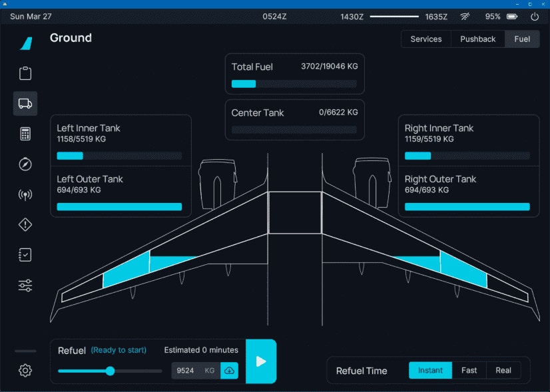Open the flyPad dashboard via the logo icon
Image resolution: width=550 pixels, height=392 pixels.
point(25,43)
